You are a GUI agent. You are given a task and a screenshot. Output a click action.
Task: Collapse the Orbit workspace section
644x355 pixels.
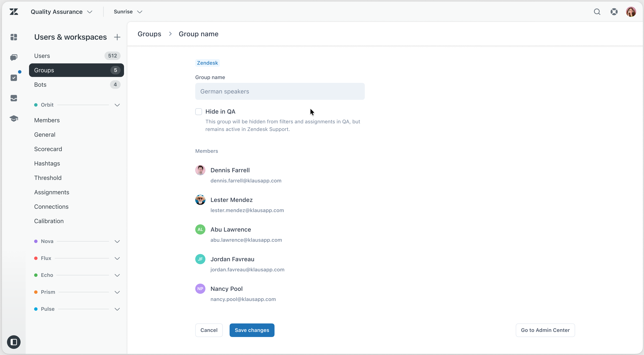click(117, 105)
